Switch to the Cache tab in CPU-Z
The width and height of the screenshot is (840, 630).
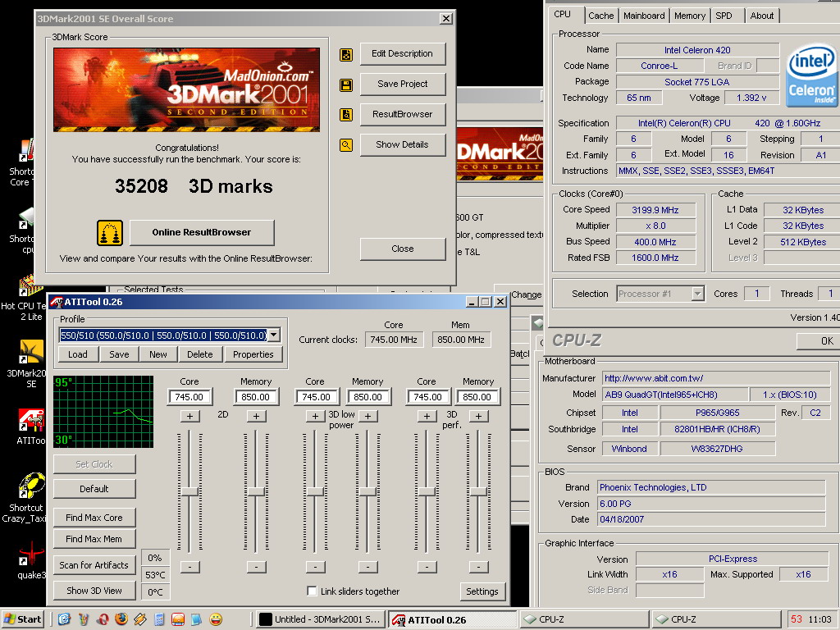[600, 16]
